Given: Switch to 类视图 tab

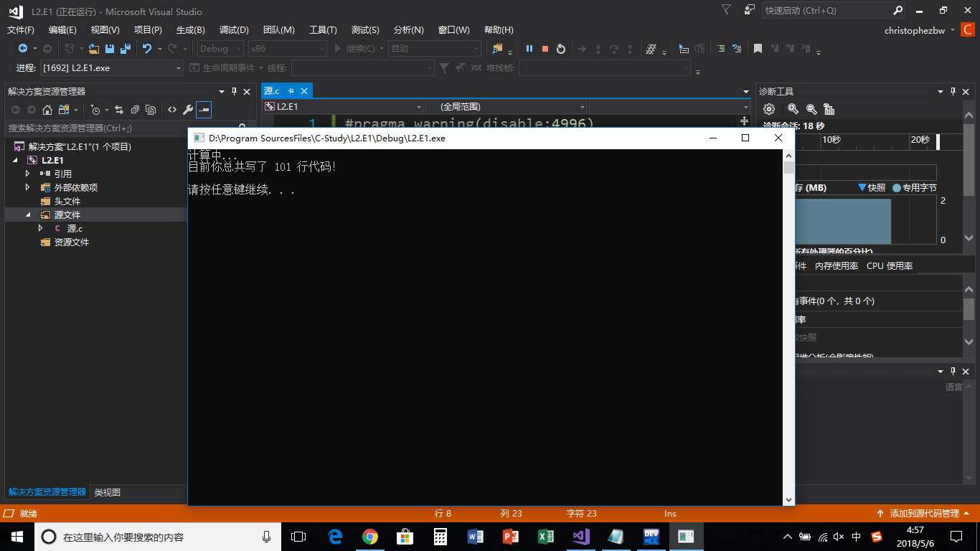Looking at the screenshot, I should [x=108, y=493].
